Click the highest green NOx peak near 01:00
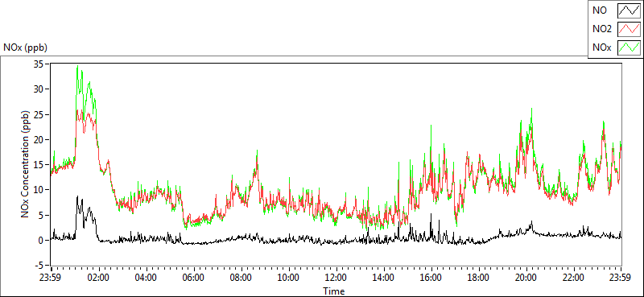This screenshot has width=644, height=297. click(x=77, y=66)
